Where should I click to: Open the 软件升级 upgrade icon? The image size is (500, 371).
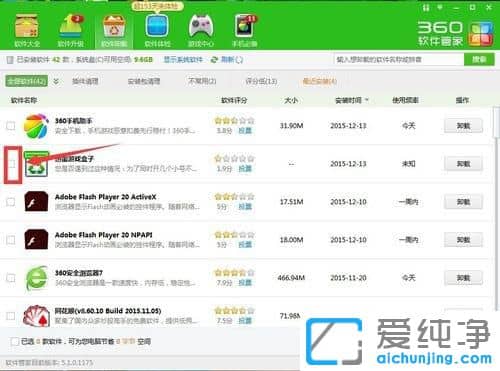point(71,26)
